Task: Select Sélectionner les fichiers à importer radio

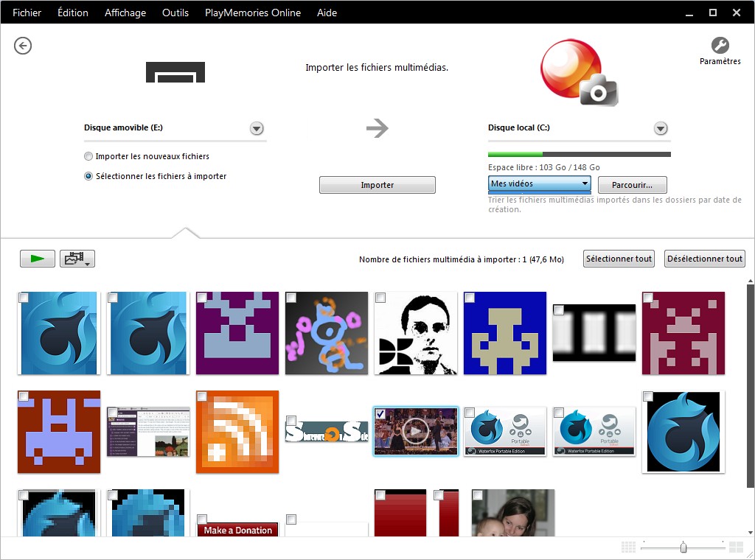Action: (88, 176)
